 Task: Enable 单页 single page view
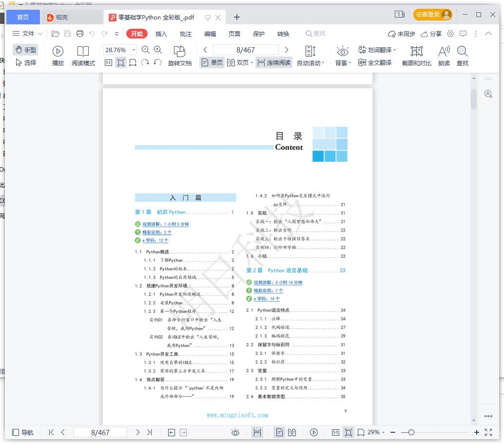pos(212,63)
